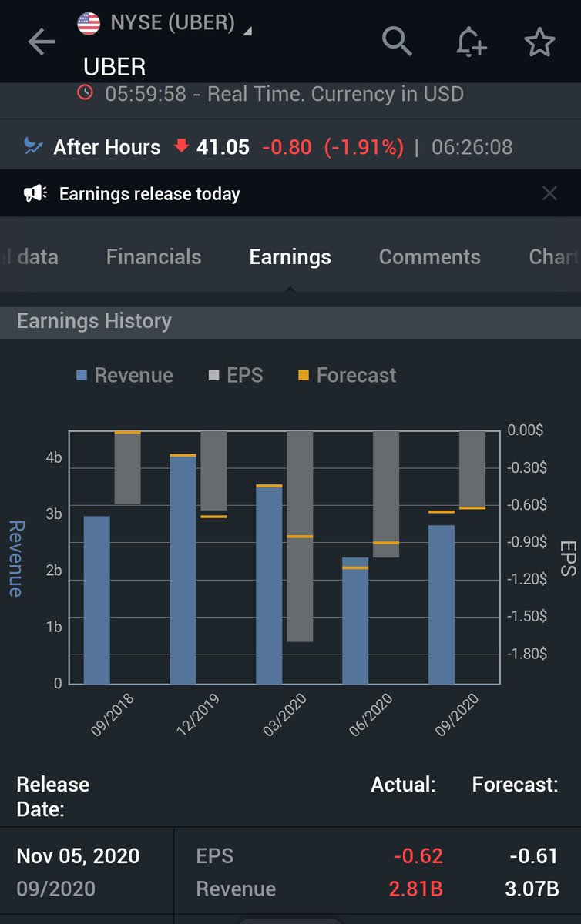Tap the actual EPS value -0.62
The image size is (581, 924).
pos(418,855)
